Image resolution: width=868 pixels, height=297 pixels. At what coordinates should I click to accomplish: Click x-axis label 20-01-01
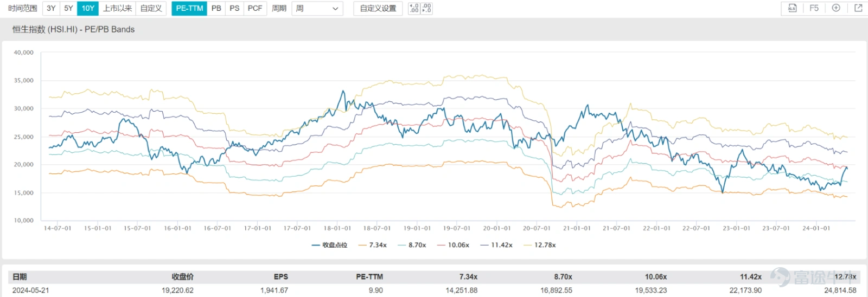496,228
